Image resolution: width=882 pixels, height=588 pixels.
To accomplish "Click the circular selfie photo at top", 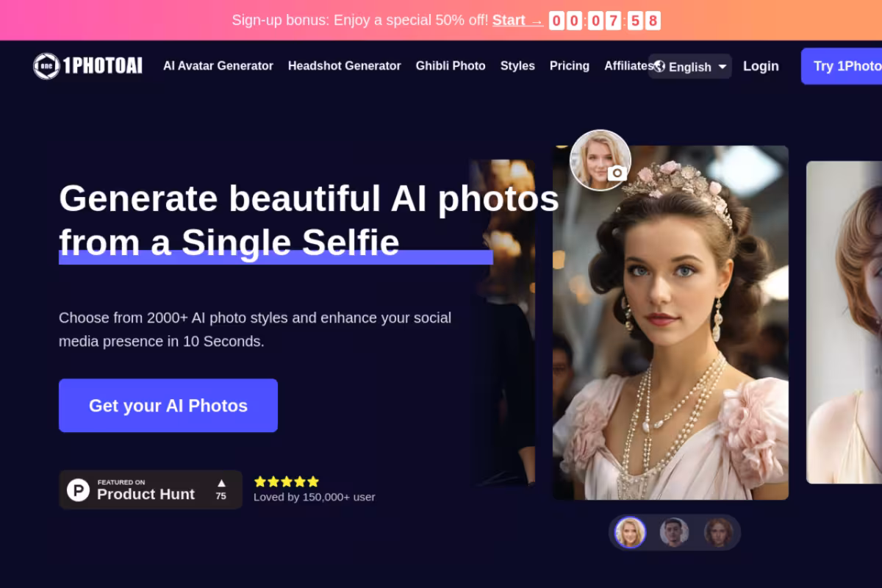I will [x=600, y=159].
